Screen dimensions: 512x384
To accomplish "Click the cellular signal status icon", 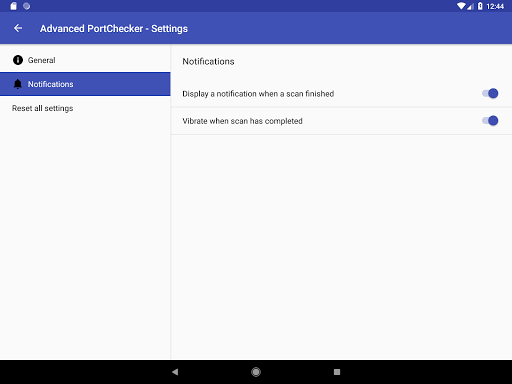I will coord(470,6).
